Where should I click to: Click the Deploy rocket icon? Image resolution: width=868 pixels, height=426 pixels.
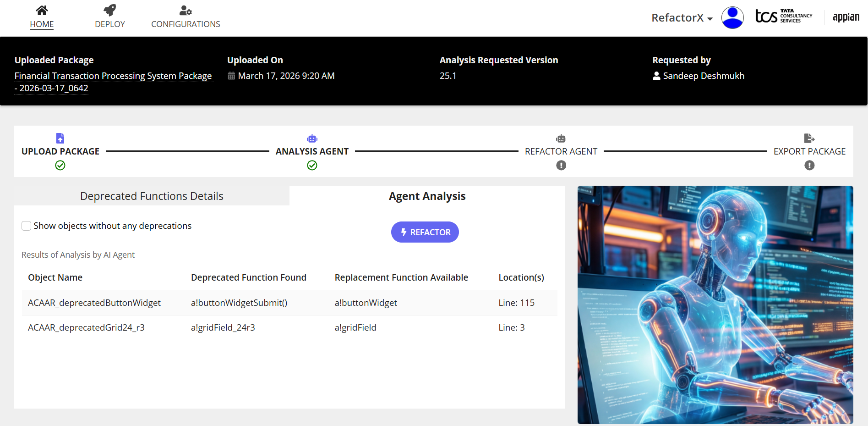(x=109, y=10)
